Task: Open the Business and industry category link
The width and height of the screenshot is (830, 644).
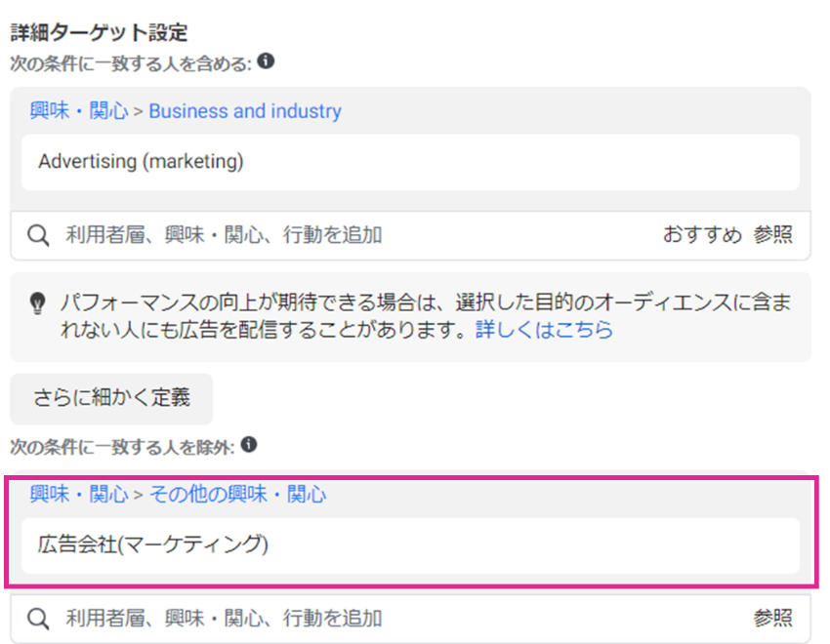Action: (x=245, y=111)
